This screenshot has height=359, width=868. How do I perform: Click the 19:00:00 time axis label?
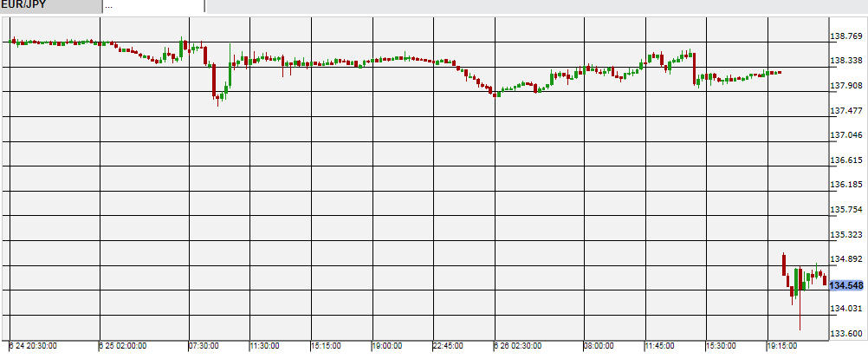click(386, 345)
